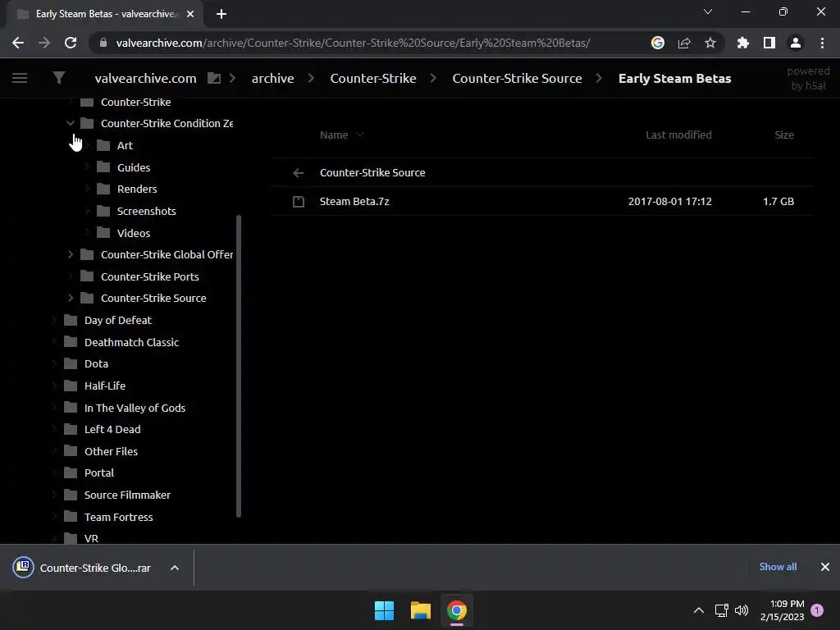The height and width of the screenshot is (630, 840).
Task: Toggle the browser side panel
Action: point(769,43)
